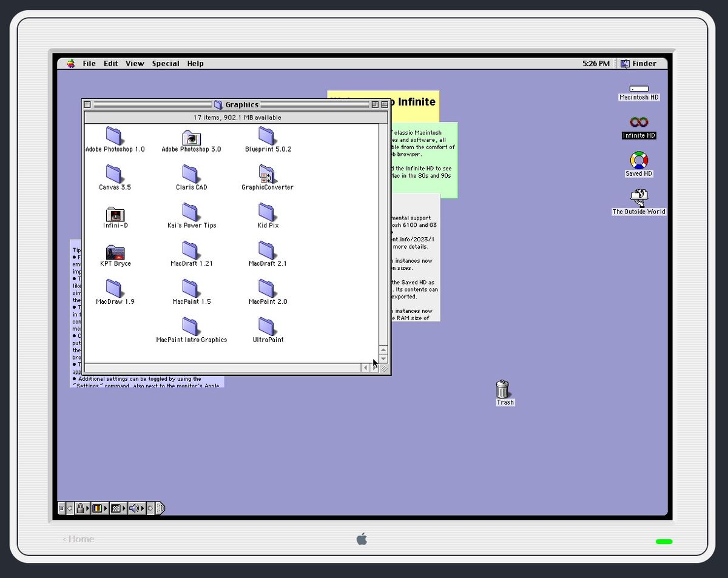The height and width of the screenshot is (578, 728).
Task: Open the View menu
Action: click(x=135, y=63)
